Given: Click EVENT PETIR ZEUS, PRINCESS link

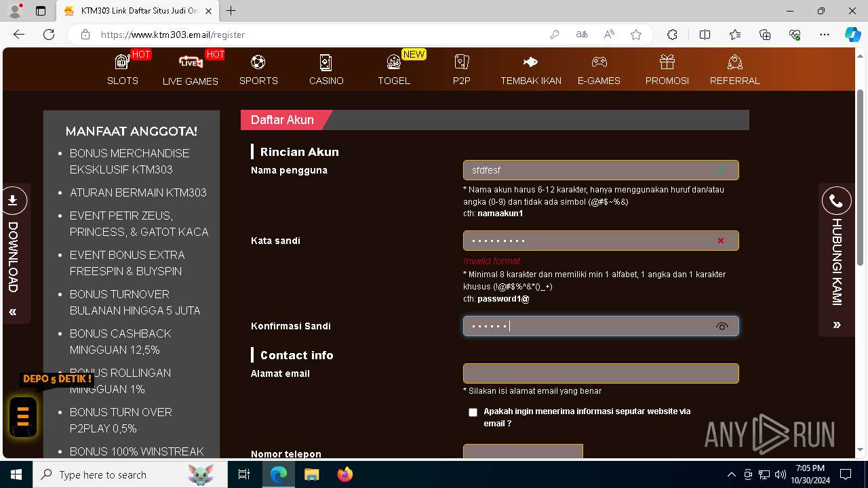Looking at the screenshot, I should pos(139,224).
